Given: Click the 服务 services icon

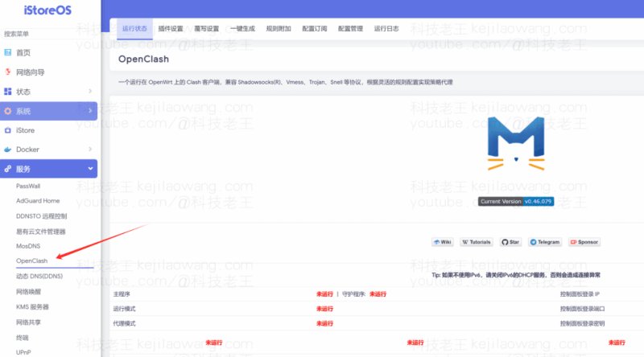Looking at the screenshot, I should (8, 169).
